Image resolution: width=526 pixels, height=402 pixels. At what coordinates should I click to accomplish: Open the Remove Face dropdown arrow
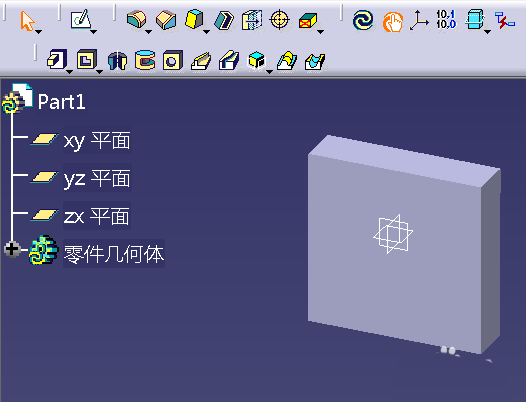pos(320,32)
